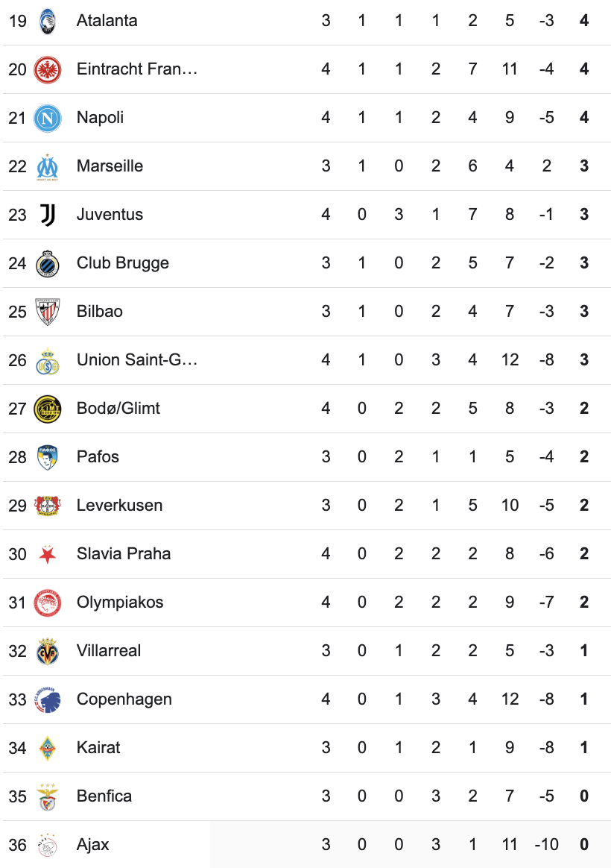Click the Copenhagen lion crest icon
611x868 pixels.
click(47, 699)
